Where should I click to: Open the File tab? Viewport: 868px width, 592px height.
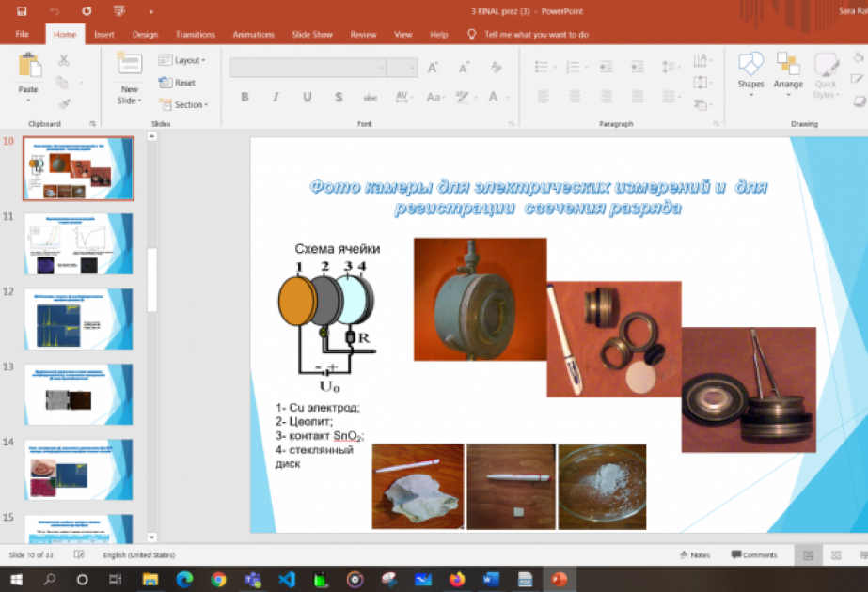[23, 35]
